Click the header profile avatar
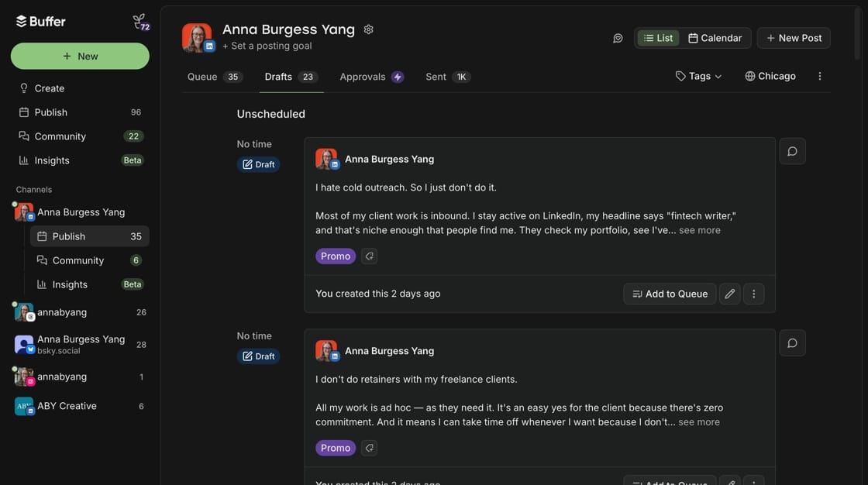 197,38
